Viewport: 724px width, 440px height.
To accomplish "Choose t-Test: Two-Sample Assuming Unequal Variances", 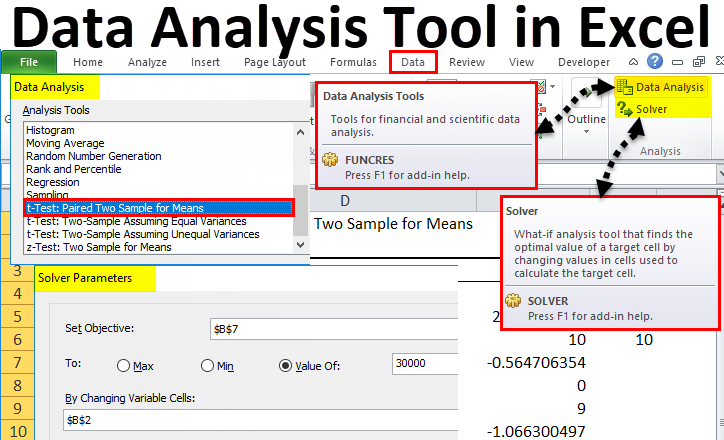I will [x=143, y=234].
